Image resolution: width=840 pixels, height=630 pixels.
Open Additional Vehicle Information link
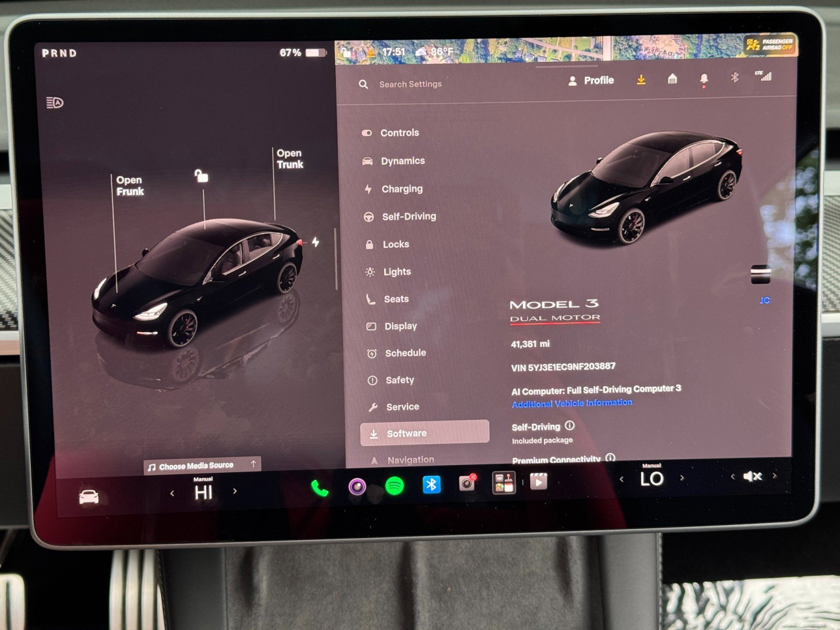click(572, 403)
